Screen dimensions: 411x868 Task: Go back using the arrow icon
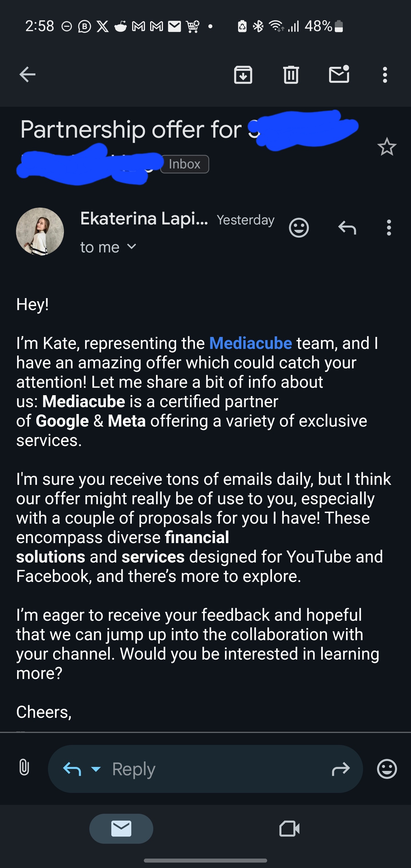click(27, 75)
